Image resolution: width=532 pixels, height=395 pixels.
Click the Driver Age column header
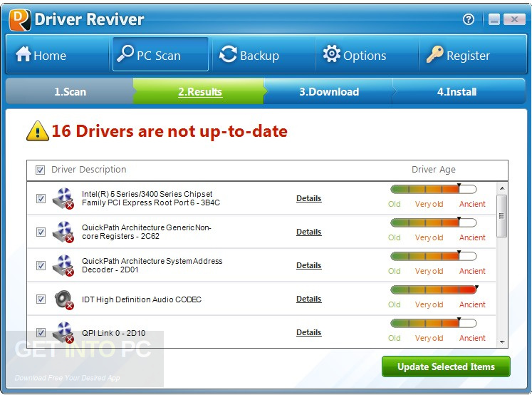click(433, 170)
